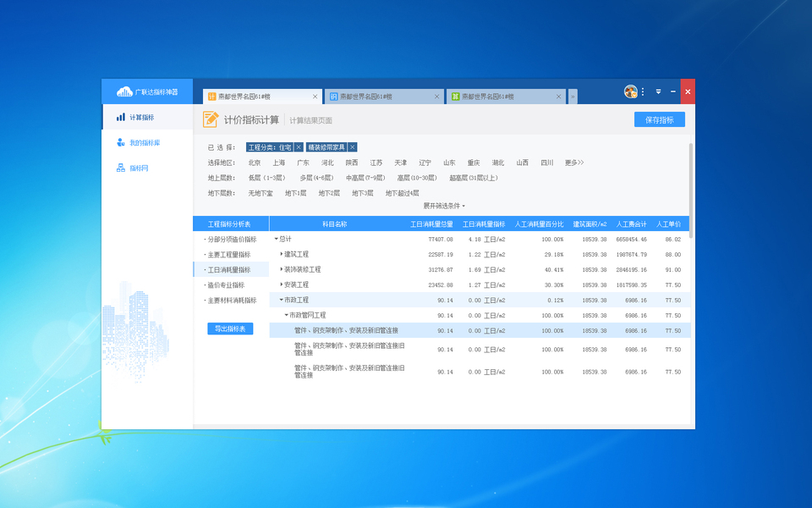Screen dimensions: 812x508
Task: Collapse the 市政管网工程 row
Action: tap(286, 315)
